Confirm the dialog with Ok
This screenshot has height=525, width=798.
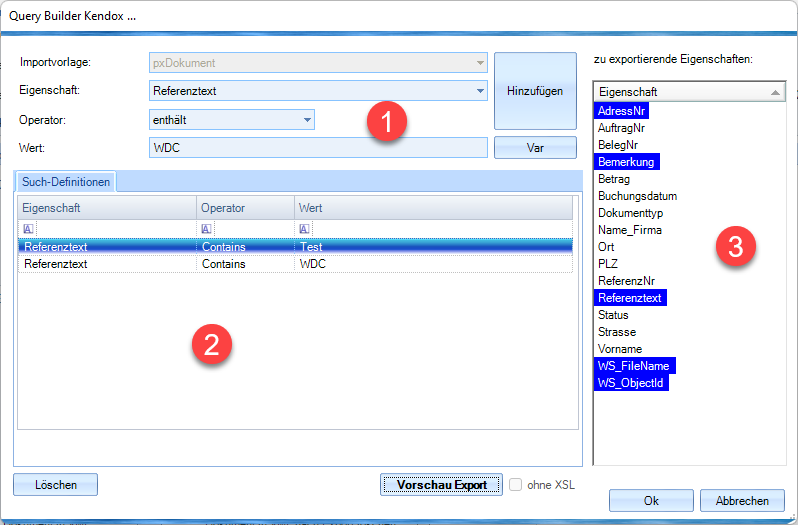tap(651, 500)
